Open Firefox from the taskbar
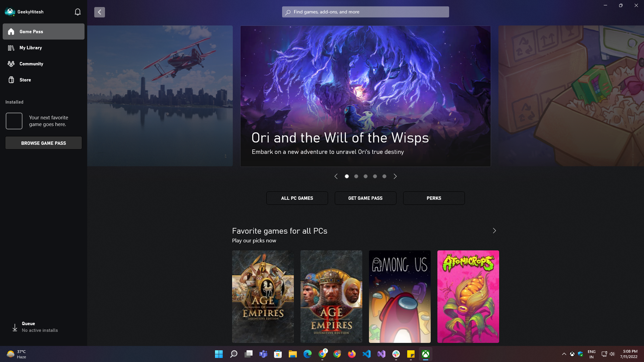 pos(352,354)
